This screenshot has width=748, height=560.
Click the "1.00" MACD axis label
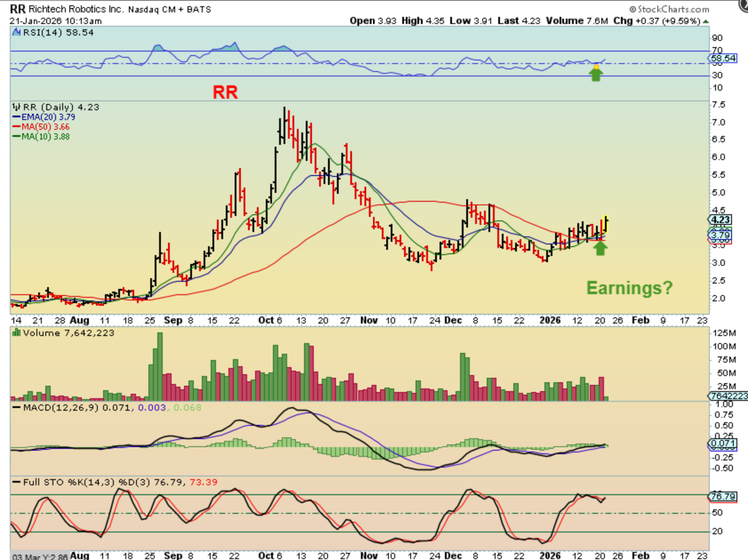coord(724,404)
